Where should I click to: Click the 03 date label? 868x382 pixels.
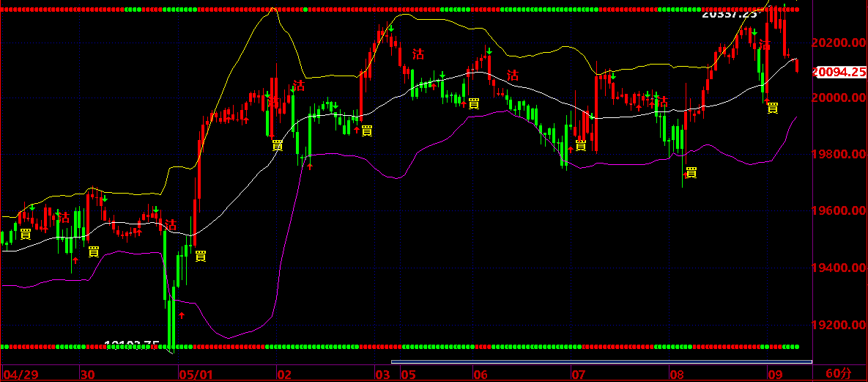coord(382,375)
